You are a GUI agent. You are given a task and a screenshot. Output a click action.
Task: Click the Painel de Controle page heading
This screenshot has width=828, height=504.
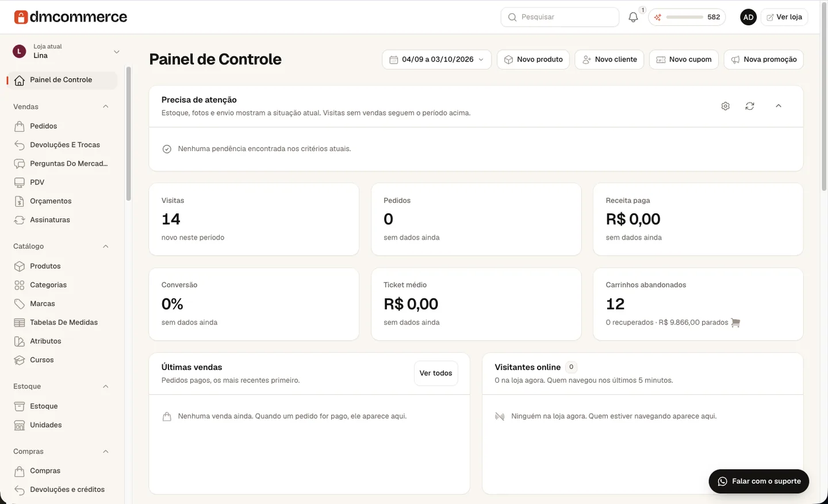[215, 59]
